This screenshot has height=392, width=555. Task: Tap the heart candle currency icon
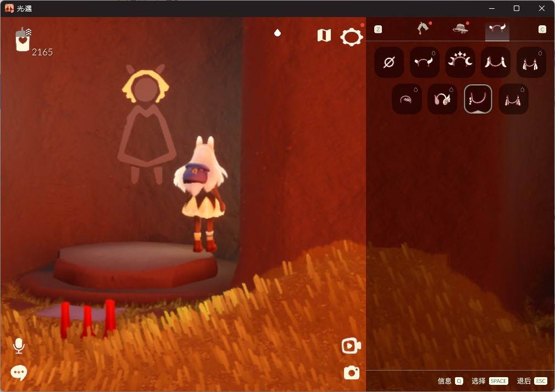coord(23,40)
